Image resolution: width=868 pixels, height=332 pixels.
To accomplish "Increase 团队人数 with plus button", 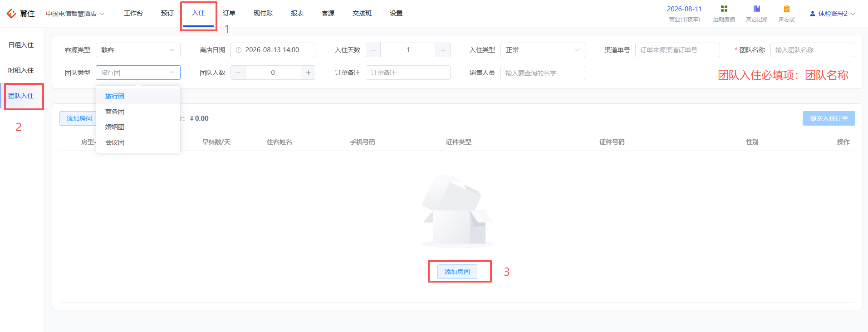I will pyautogui.click(x=308, y=73).
